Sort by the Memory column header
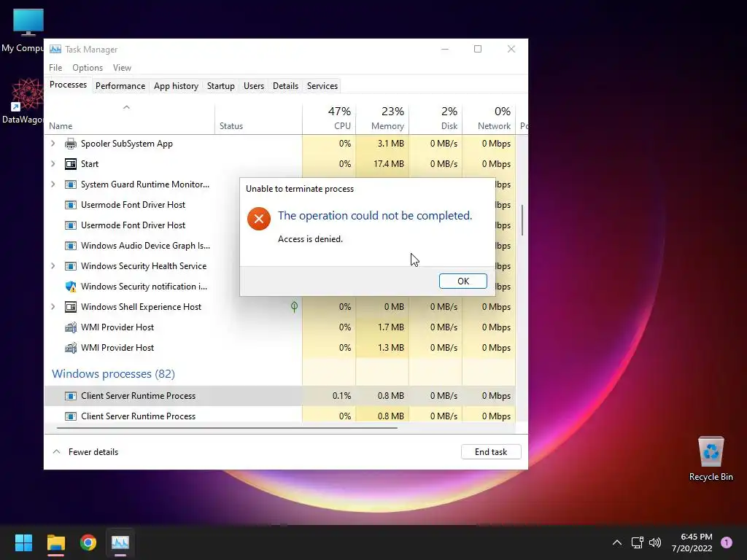 (382, 118)
